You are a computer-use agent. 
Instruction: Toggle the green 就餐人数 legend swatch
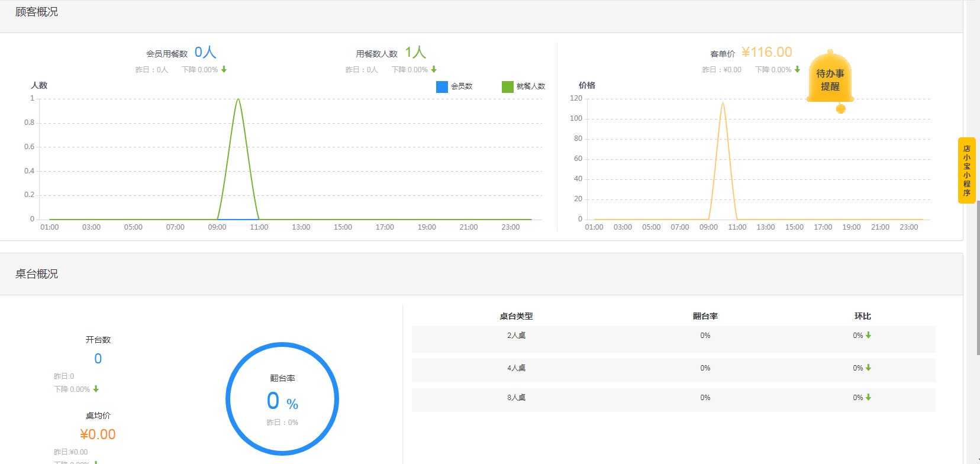[507, 87]
